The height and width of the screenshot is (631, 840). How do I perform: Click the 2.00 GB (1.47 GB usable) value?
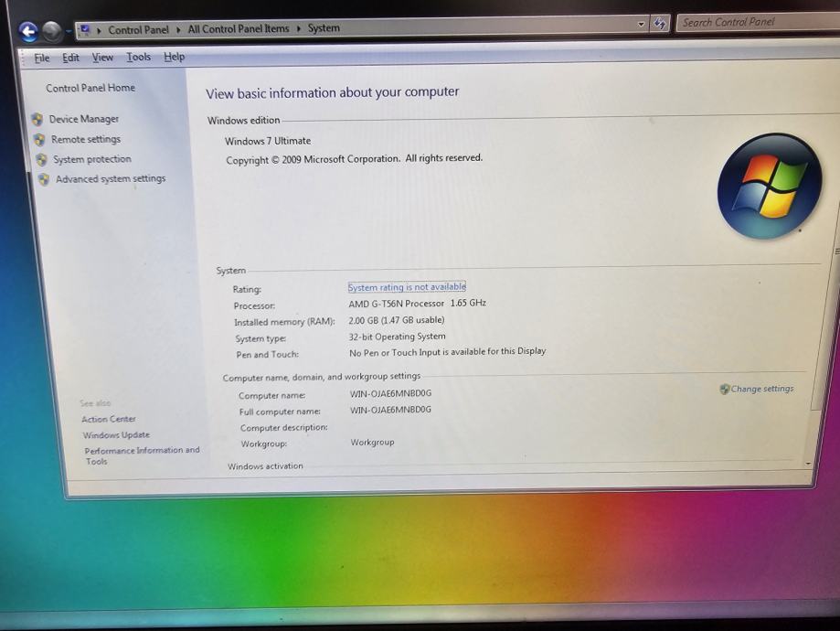[x=397, y=320]
